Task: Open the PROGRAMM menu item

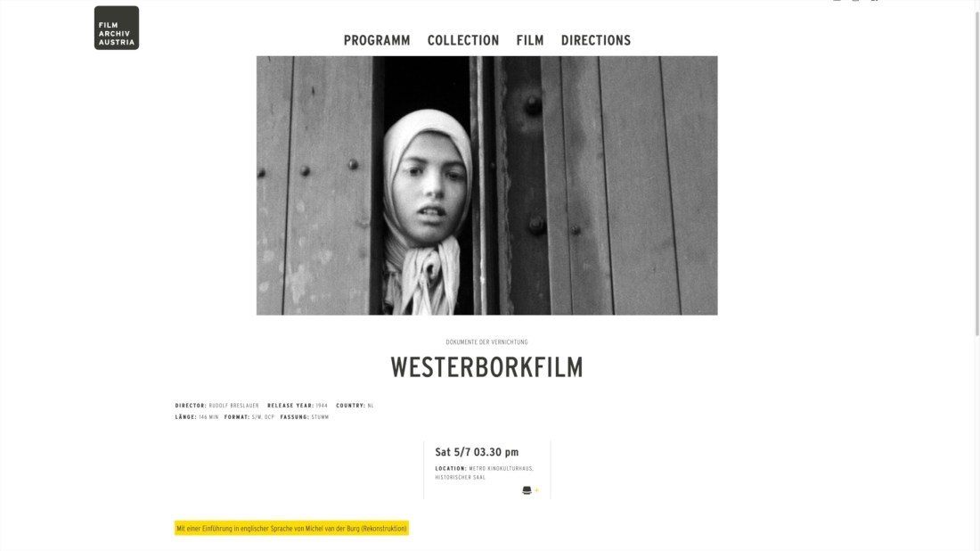Action: (x=377, y=41)
